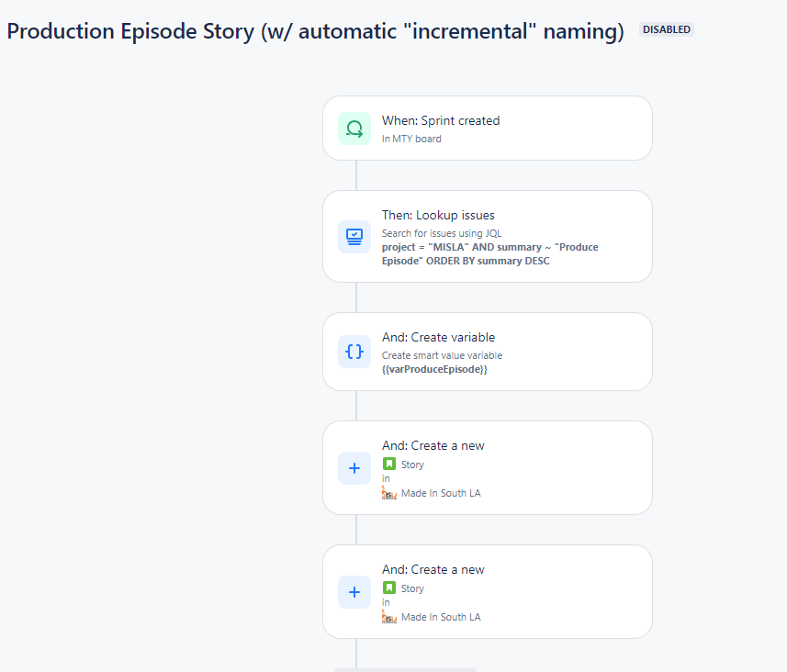
Task: Click the JQL query starting project = "MISLA"
Action: click(x=489, y=254)
